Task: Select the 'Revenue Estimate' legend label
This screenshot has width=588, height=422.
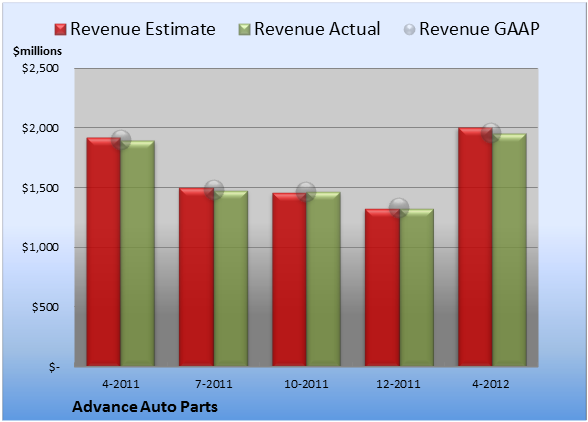Action: pyautogui.click(x=143, y=29)
